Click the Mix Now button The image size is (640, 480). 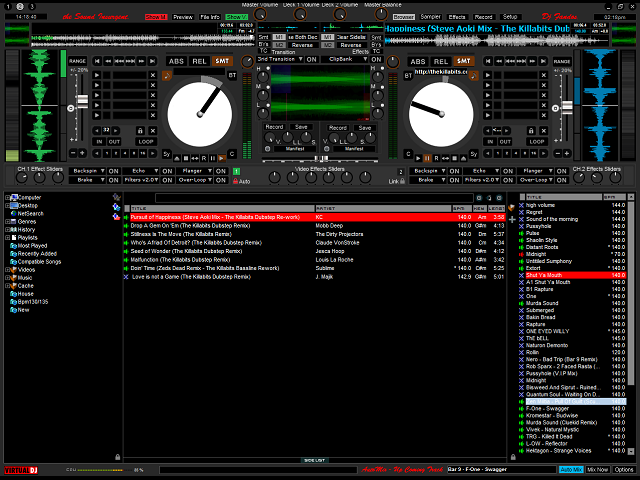598,470
